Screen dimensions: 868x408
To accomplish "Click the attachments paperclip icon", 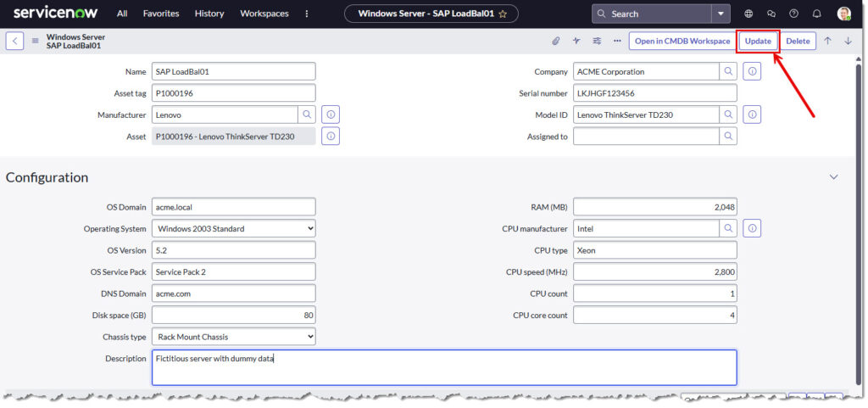I will coord(556,41).
